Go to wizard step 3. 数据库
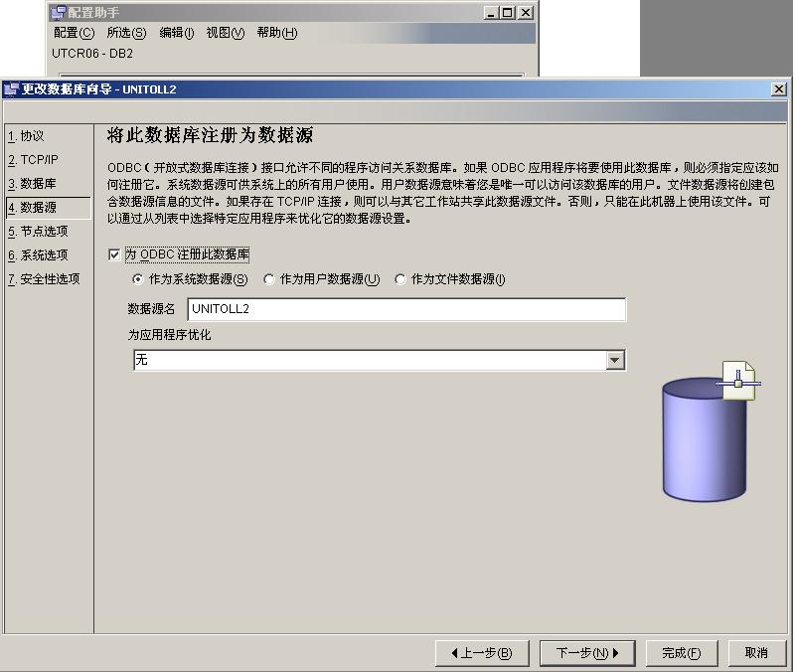Image resolution: width=795 pixels, height=672 pixels. [x=32, y=184]
